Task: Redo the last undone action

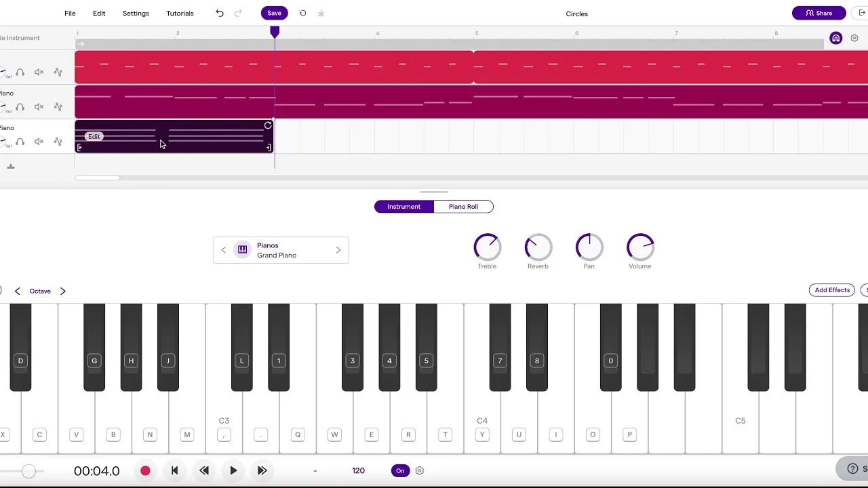Action: tap(238, 13)
